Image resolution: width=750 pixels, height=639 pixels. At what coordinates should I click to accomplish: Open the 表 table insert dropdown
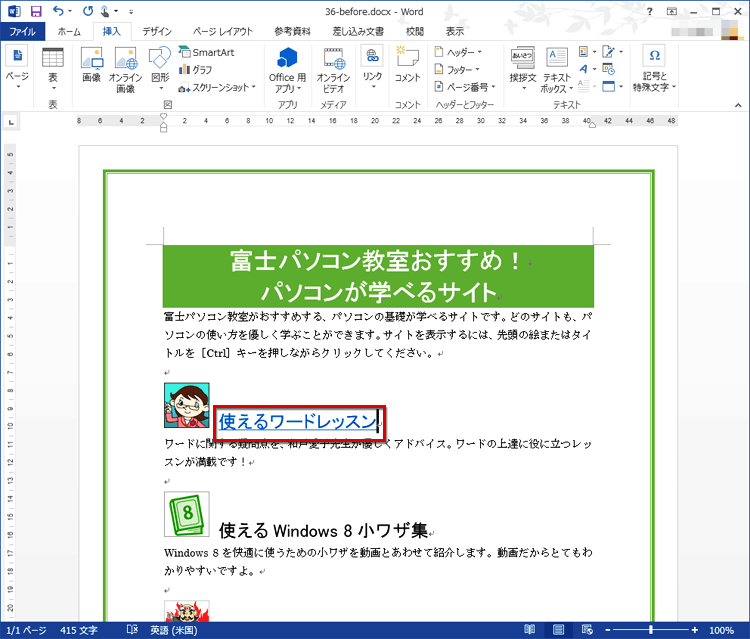(53, 68)
